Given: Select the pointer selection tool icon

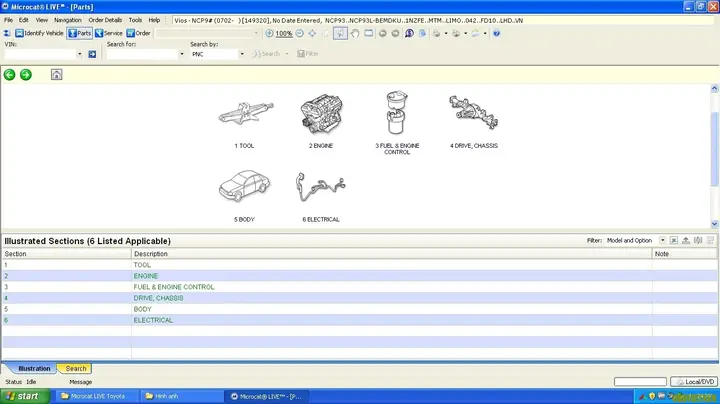Looking at the screenshot, I should pyautogui.click(x=340, y=33).
